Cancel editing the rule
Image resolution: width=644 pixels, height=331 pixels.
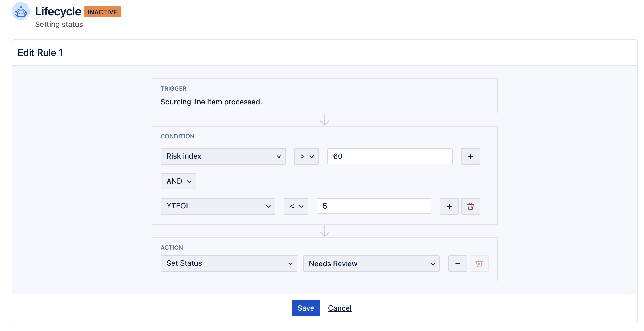[340, 308]
